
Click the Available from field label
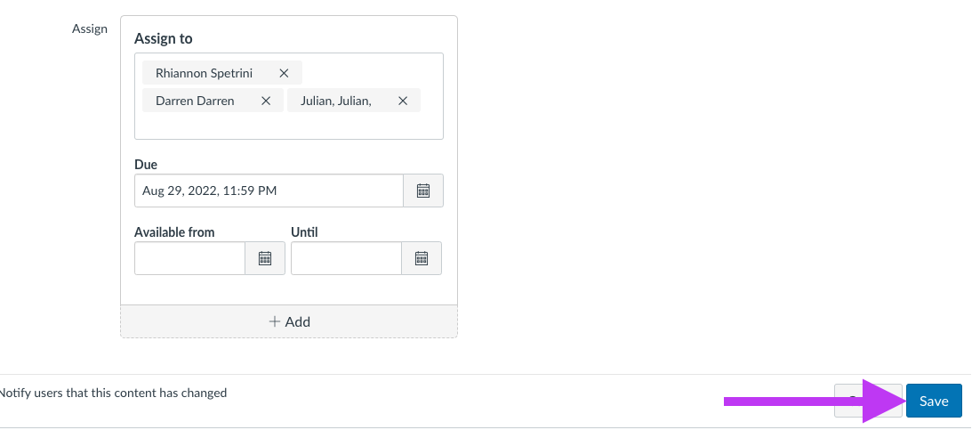(x=174, y=232)
